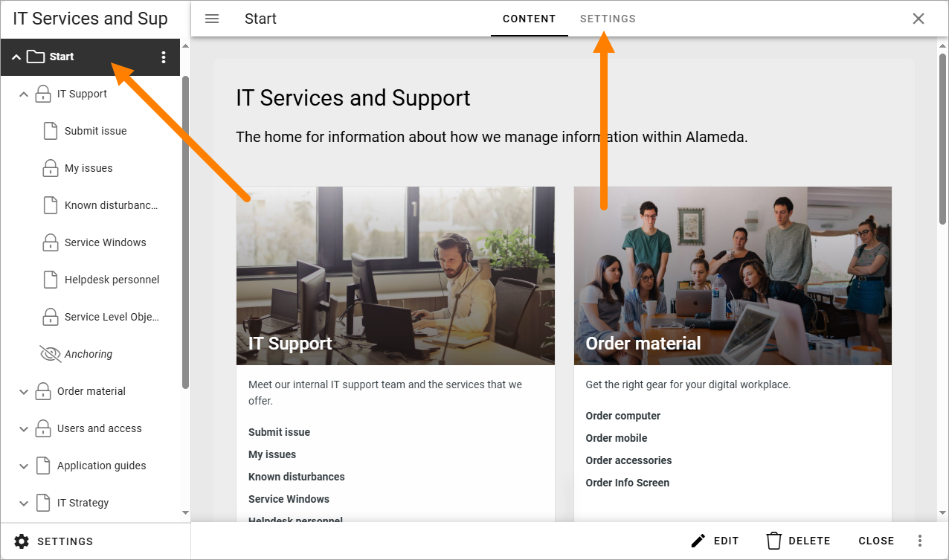This screenshot has width=949, height=560.
Task: Click the content scroll-down arrow
Action: [943, 512]
